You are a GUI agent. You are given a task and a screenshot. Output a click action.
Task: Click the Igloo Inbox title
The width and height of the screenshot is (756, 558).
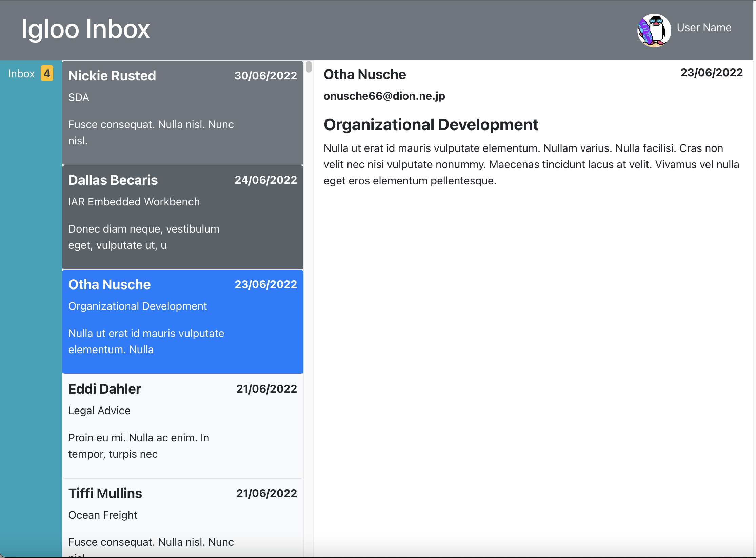(x=85, y=29)
